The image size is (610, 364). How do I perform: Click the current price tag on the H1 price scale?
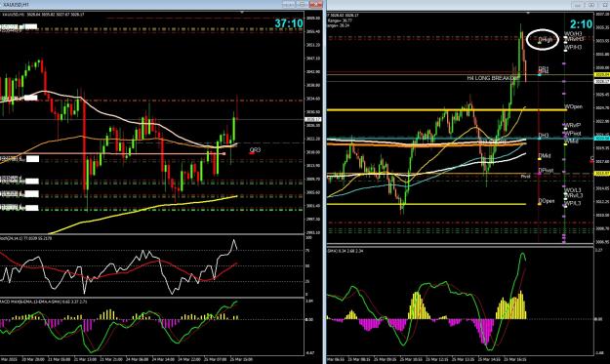(313, 119)
